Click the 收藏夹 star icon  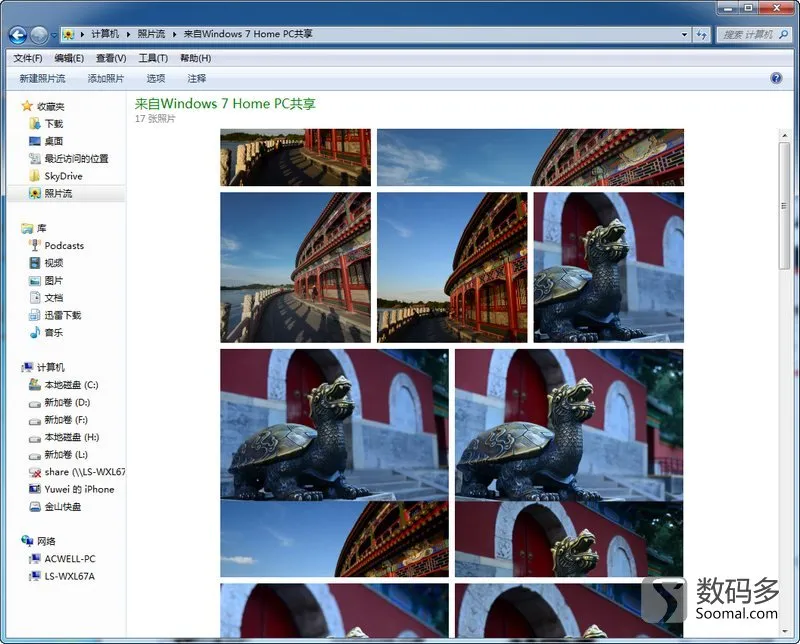pyautogui.click(x=27, y=106)
